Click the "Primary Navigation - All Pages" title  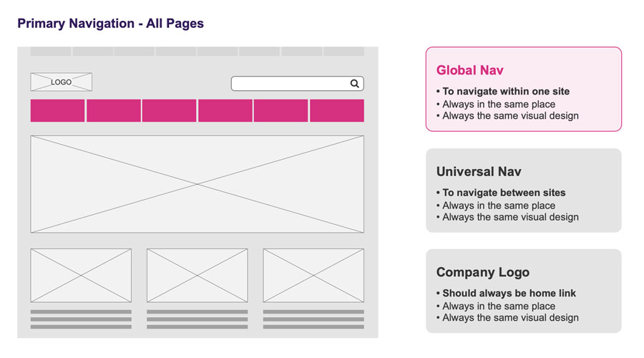(x=110, y=24)
